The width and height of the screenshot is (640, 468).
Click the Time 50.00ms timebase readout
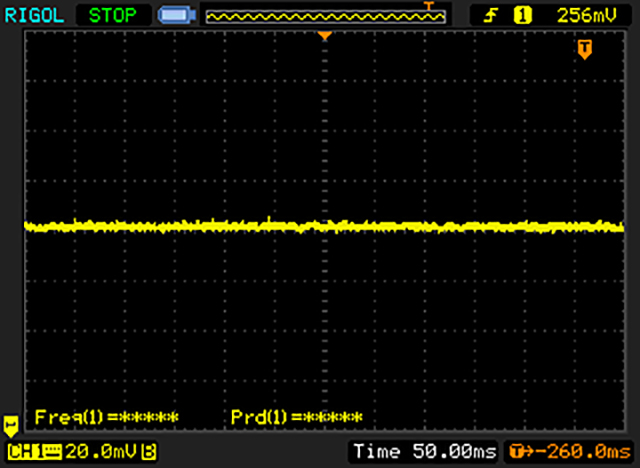click(424, 452)
